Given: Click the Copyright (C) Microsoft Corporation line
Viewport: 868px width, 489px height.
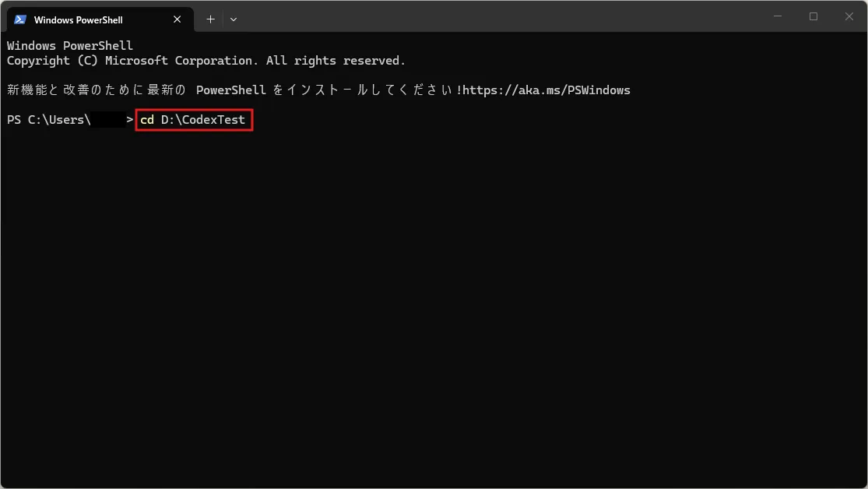Looking at the screenshot, I should [x=206, y=61].
